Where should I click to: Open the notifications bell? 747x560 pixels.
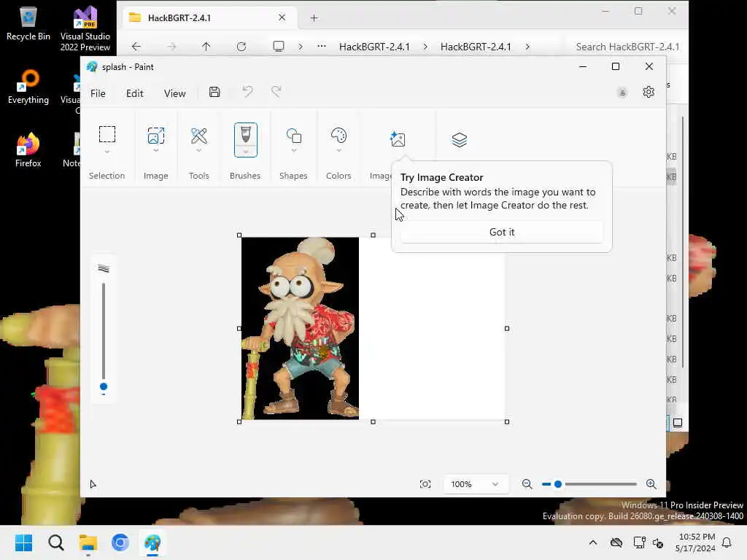coord(727,542)
